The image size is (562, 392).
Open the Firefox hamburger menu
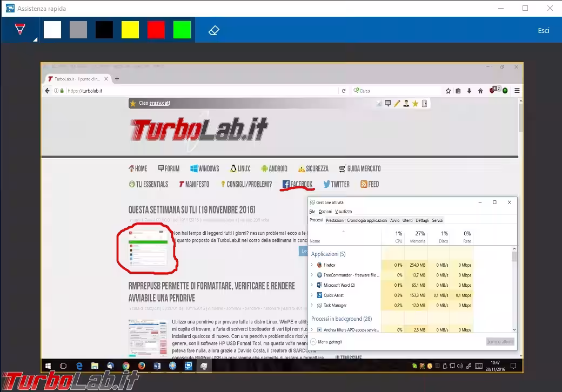click(x=517, y=91)
